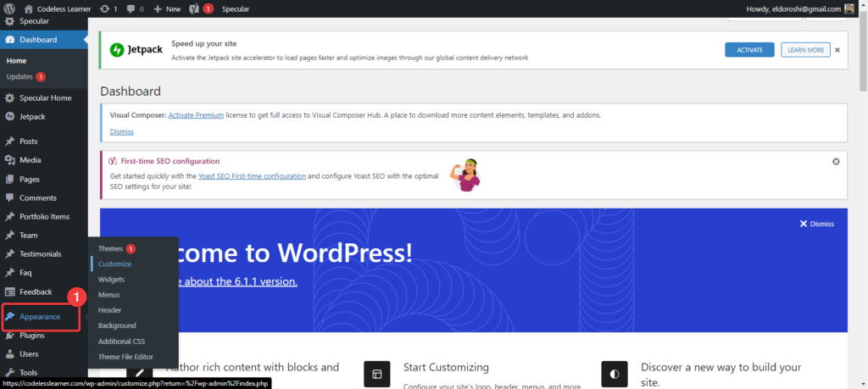Image resolution: width=868 pixels, height=389 pixels.
Task: Open Widgets in Appearance submenu
Action: coord(111,280)
